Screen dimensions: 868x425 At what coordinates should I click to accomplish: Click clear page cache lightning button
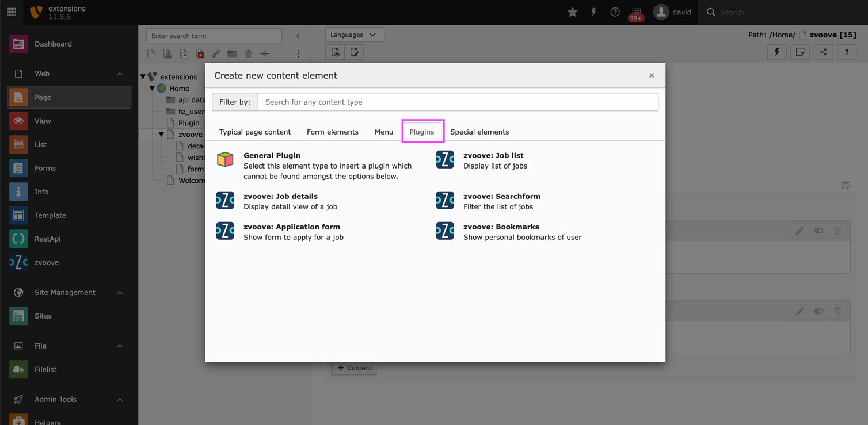pyautogui.click(x=777, y=52)
